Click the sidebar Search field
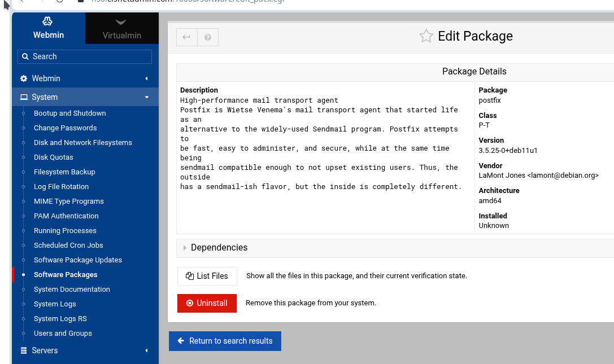The width and height of the screenshot is (614, 364). [85, 56]
